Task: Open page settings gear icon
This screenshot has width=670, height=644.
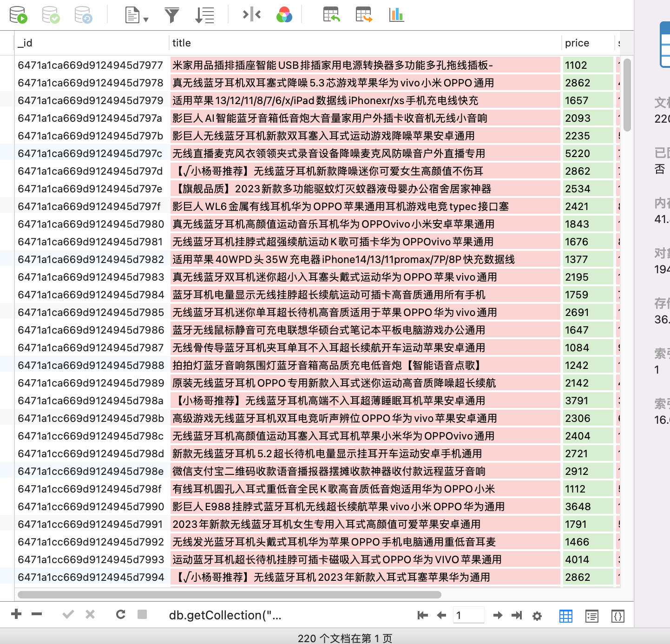Action: click(537, 616)
